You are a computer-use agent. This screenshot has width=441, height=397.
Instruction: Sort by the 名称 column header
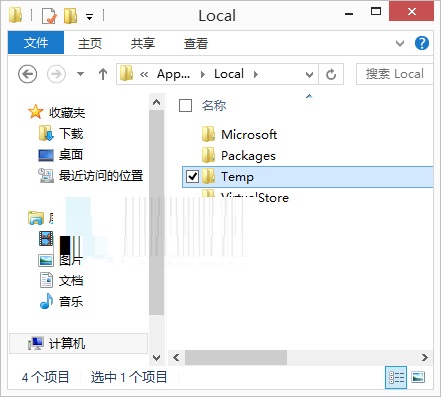click(x=214, y=105)
